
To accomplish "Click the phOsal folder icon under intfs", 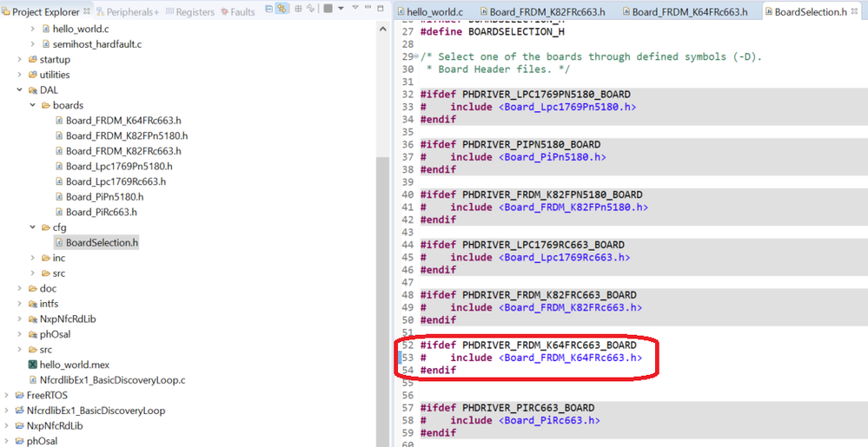I will [33, 334].
